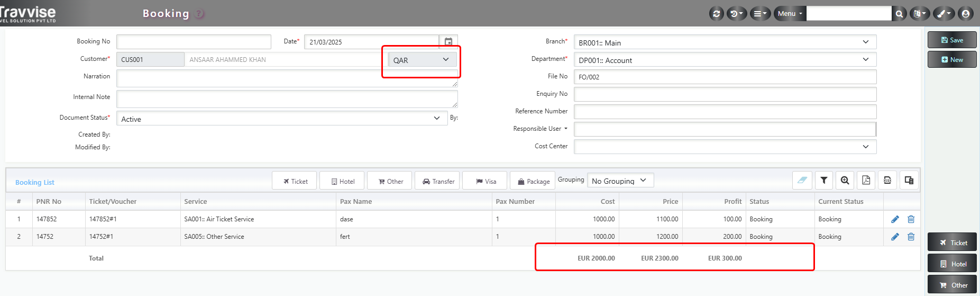Add a Ticket from Booking List toolbar
The height and width of the screenshot is (296, 980).
pyautogui.click(x=295, y=181)
